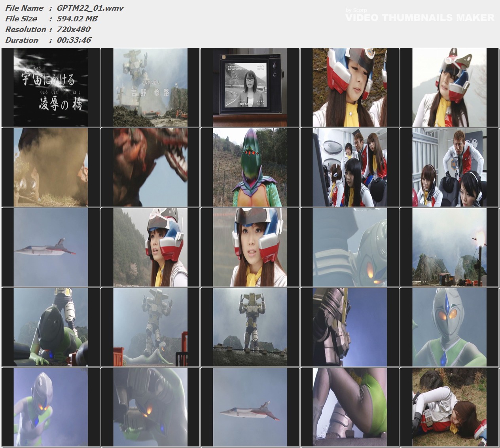
Task: Click the 'File Name' label
Action: click(x=25, y=8)
